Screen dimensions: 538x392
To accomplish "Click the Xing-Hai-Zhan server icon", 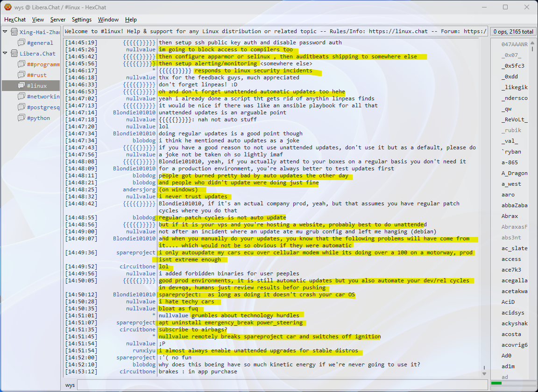I will 14,32.
